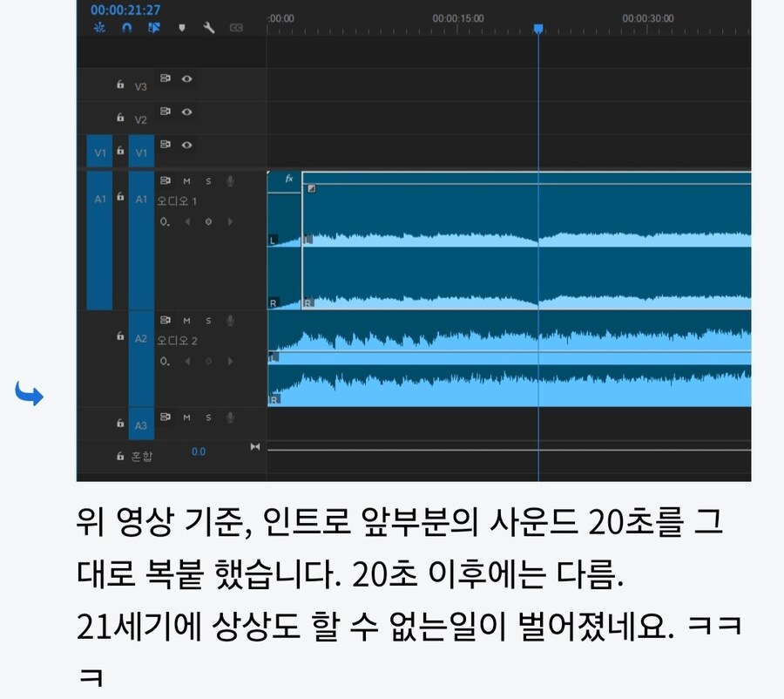Toggle sync lock on track V3
The image size is (784, 699).
pos(167,78)
